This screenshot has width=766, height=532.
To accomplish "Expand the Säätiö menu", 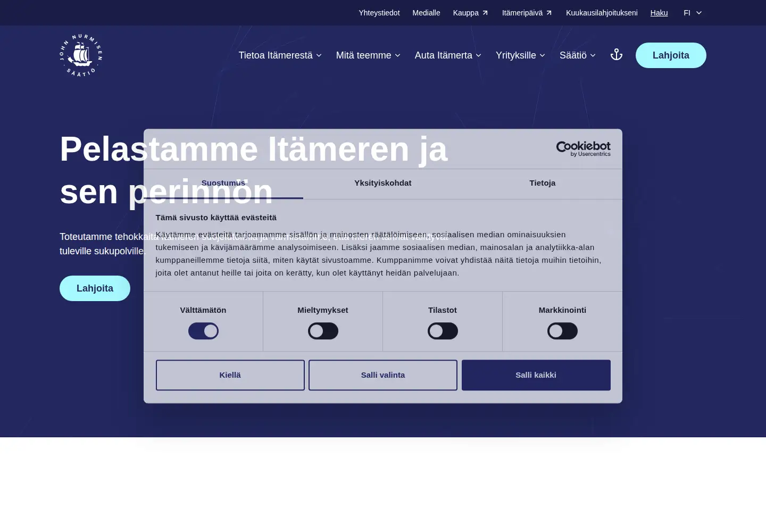I will (578, 55).
